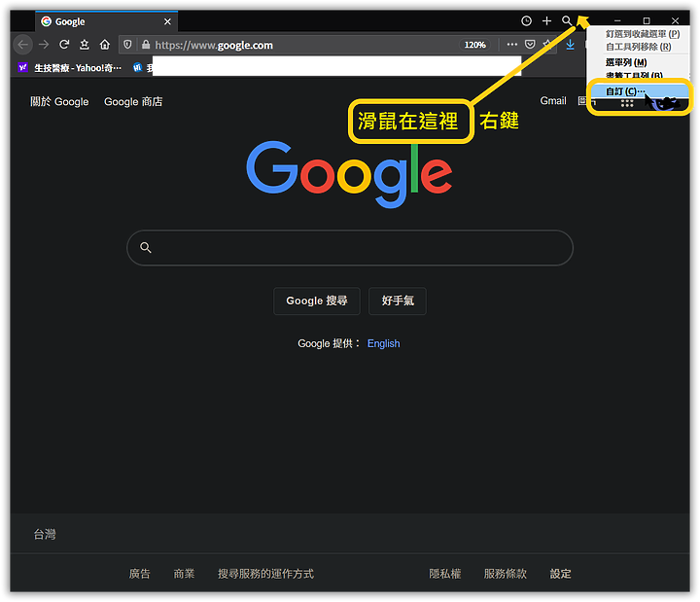
Task: Open 搜尋服務的運作方式 footer link
Action: tap(265, 574)
